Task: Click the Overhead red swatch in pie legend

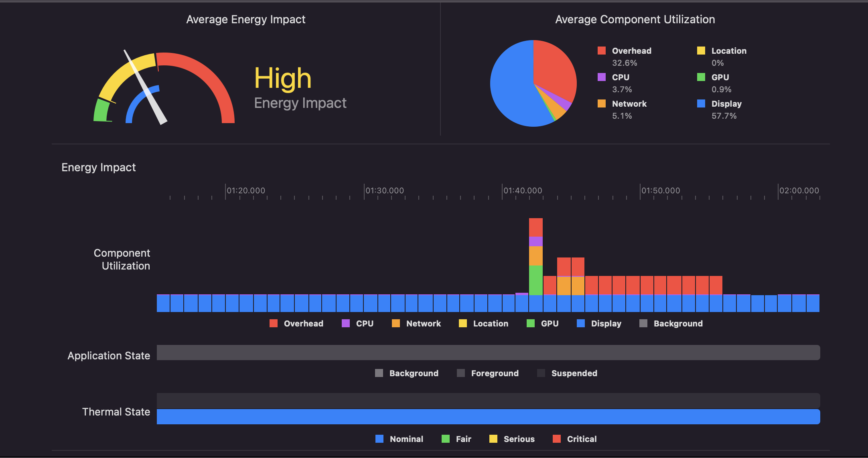Action: (601, 51)
